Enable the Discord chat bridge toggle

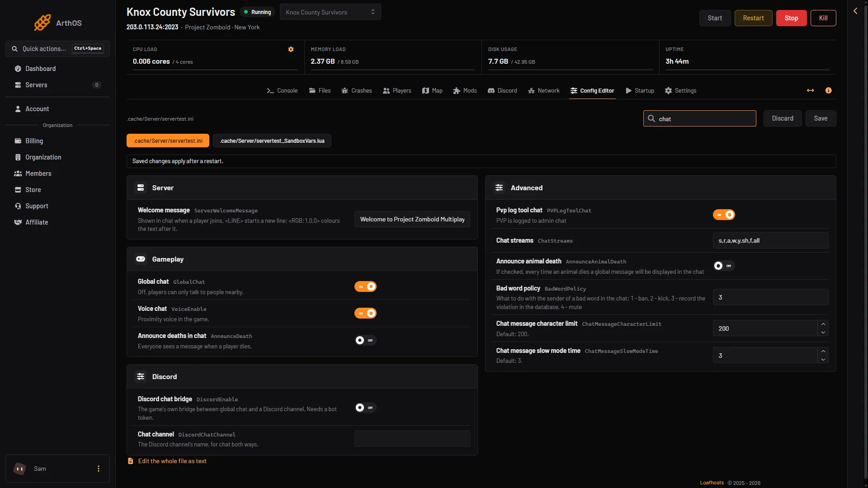tap(365, 408)
